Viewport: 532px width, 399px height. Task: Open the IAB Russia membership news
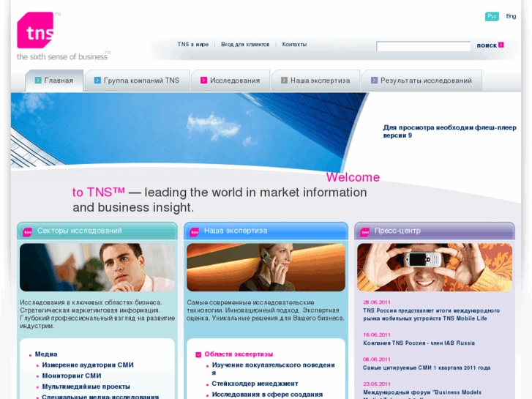coord(419,343)
